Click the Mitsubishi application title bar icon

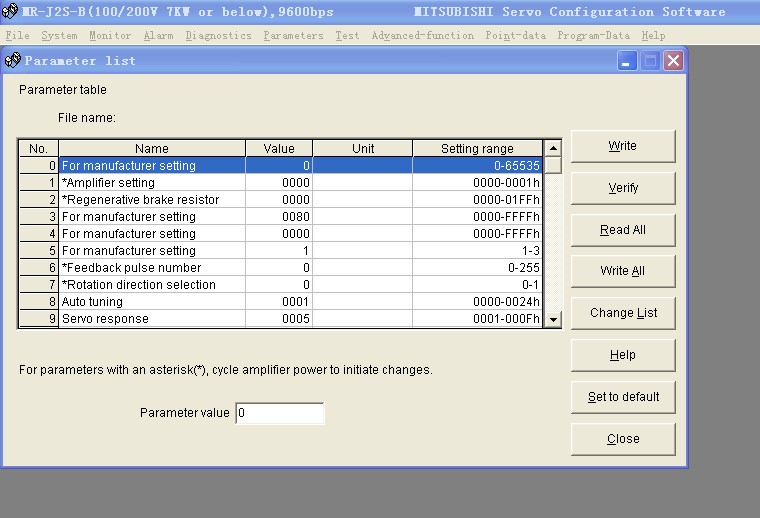(x=10, y=11)
